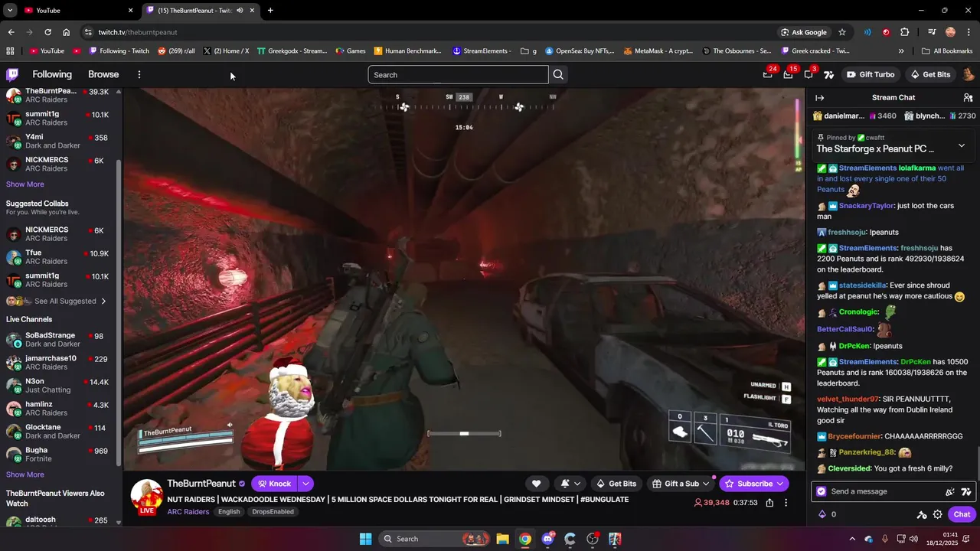Open whispers icon with 3 badge
Viewport: 980px width, 551px height.
click(808, 74)
